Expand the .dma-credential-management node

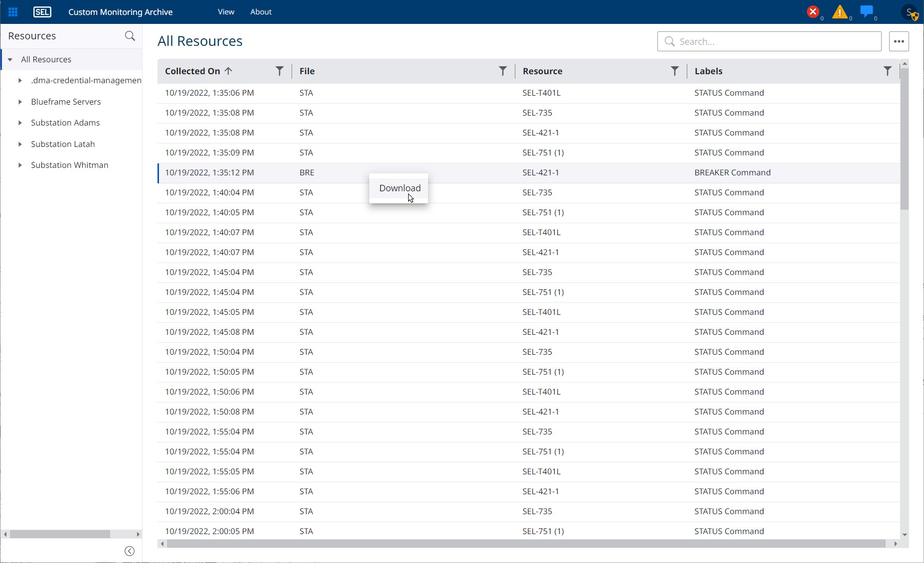click(x=20, y=80)
